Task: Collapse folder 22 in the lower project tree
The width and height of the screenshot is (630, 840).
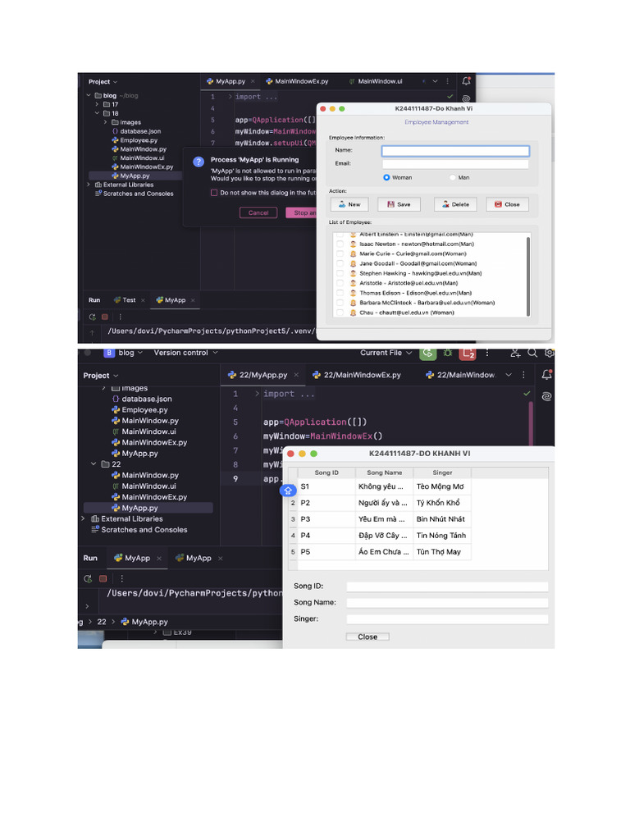Action: click(94, 464)
